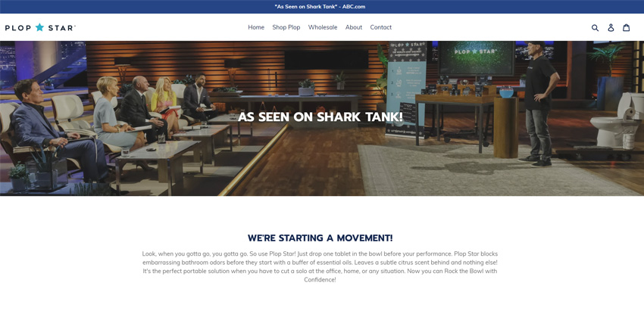Open the search magnifier icon
This screenshot has width=644, height=314.
(x=595, y=27)
